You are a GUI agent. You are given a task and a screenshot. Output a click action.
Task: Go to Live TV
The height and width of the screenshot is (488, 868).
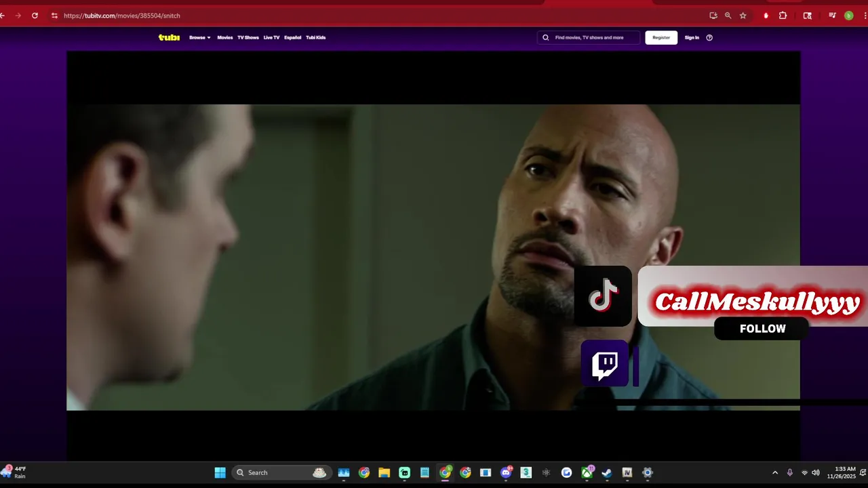(x=271, y=37)
